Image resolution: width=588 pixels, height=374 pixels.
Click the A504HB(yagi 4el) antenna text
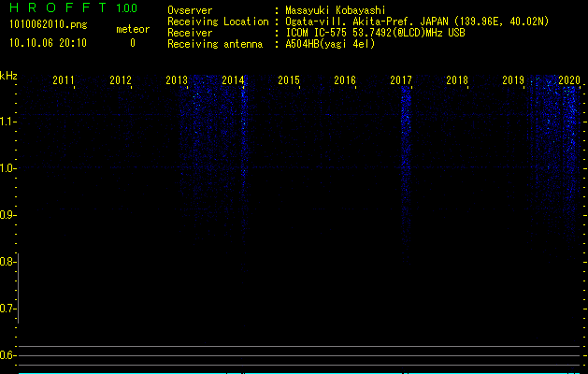(330, 44)
